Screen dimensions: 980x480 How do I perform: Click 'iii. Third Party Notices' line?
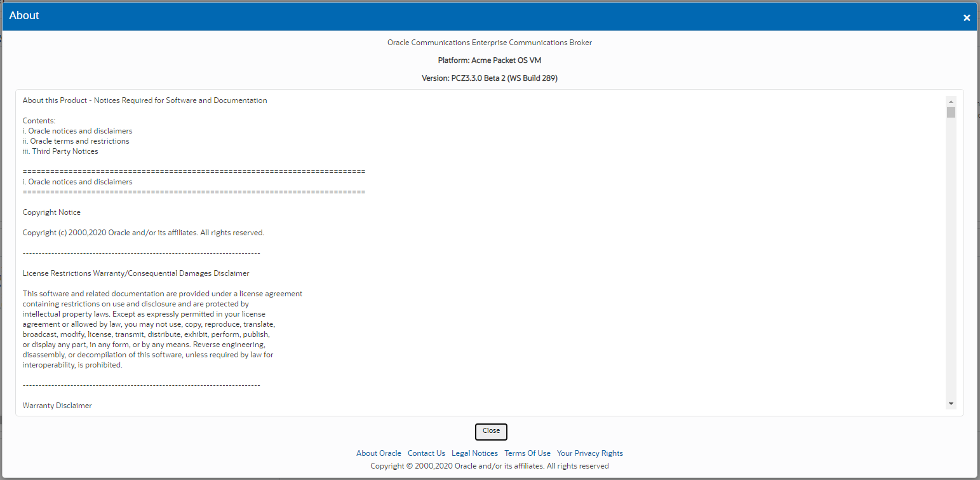tap(60, 151)
